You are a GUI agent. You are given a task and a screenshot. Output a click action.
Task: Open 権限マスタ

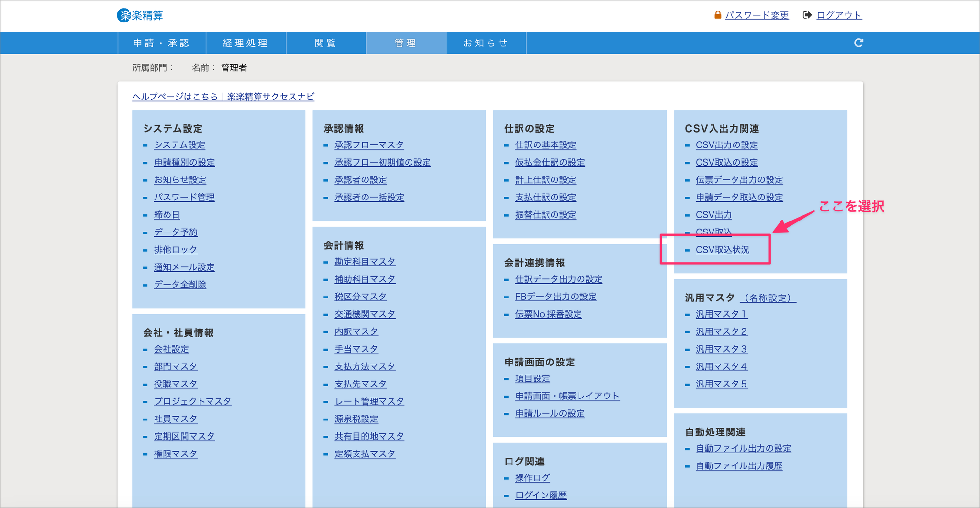176,454
